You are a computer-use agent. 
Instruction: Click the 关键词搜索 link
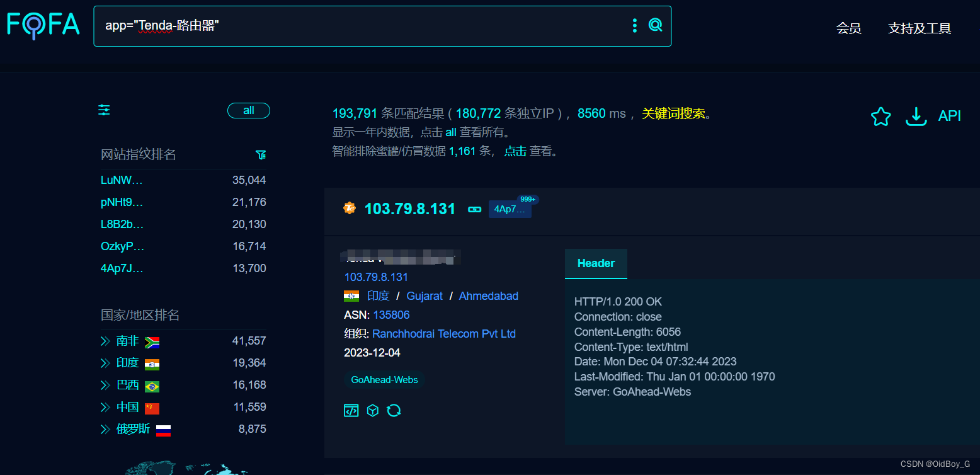[673, 114]
